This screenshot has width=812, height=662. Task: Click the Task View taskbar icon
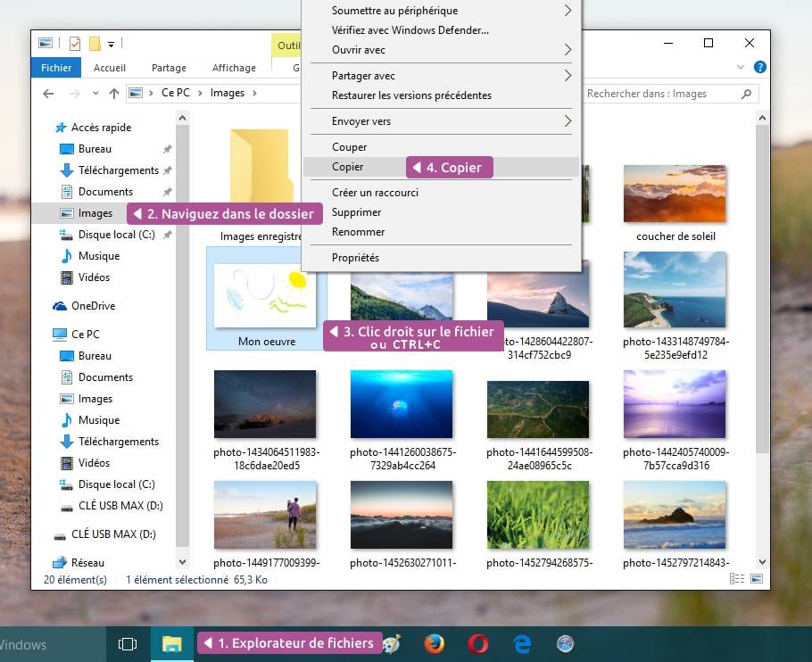[x=128, y=643]
